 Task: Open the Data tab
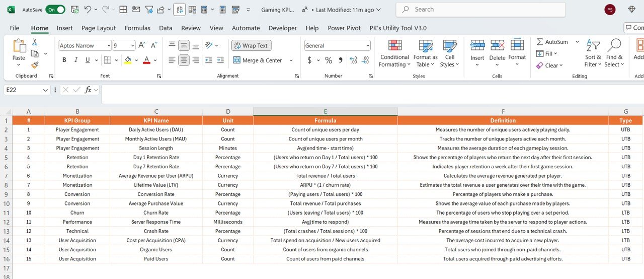166,28
